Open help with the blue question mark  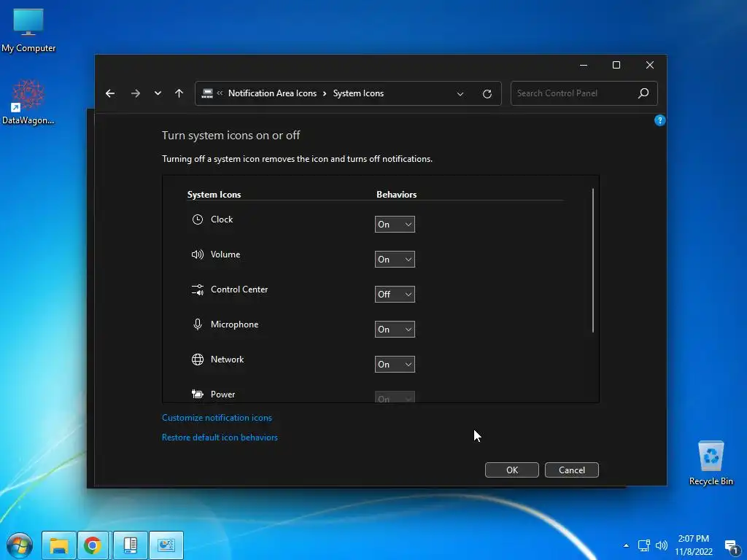click(659, 120)
